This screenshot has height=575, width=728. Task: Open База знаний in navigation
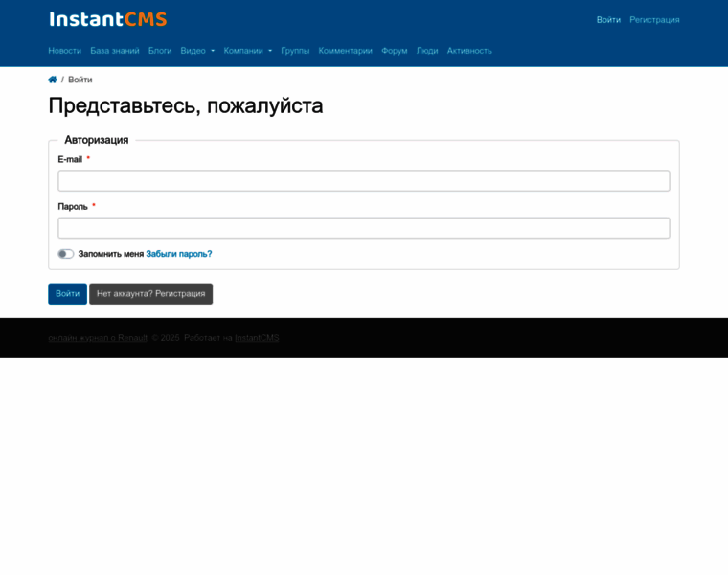point(115,51)
